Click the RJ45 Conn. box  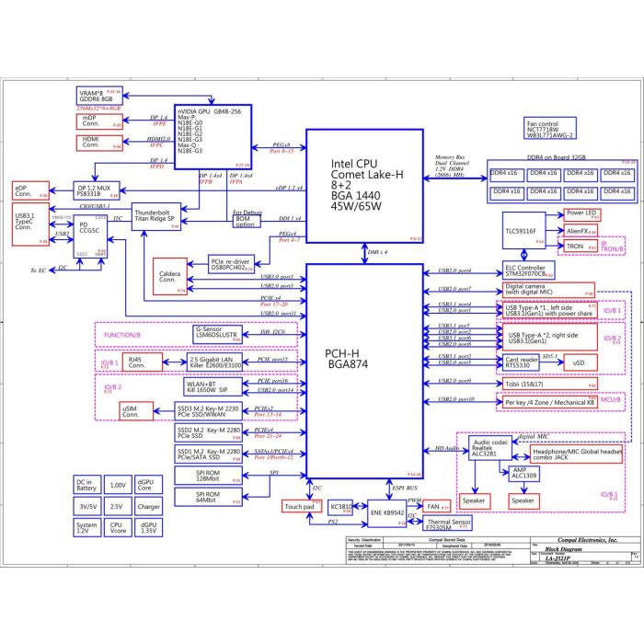pyautogui.click(x=142, y=362)
